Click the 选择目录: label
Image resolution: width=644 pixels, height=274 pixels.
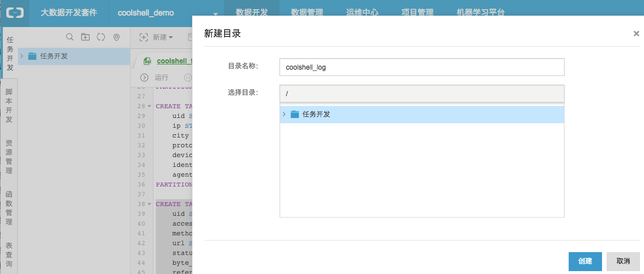[243, 92]
